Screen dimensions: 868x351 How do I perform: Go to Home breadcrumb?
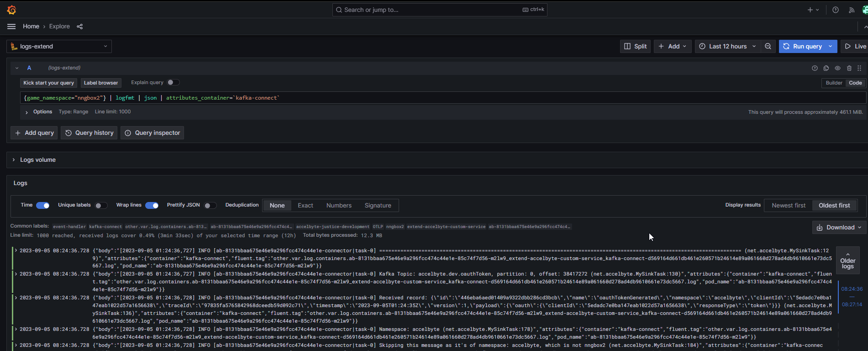click(31, 27)
